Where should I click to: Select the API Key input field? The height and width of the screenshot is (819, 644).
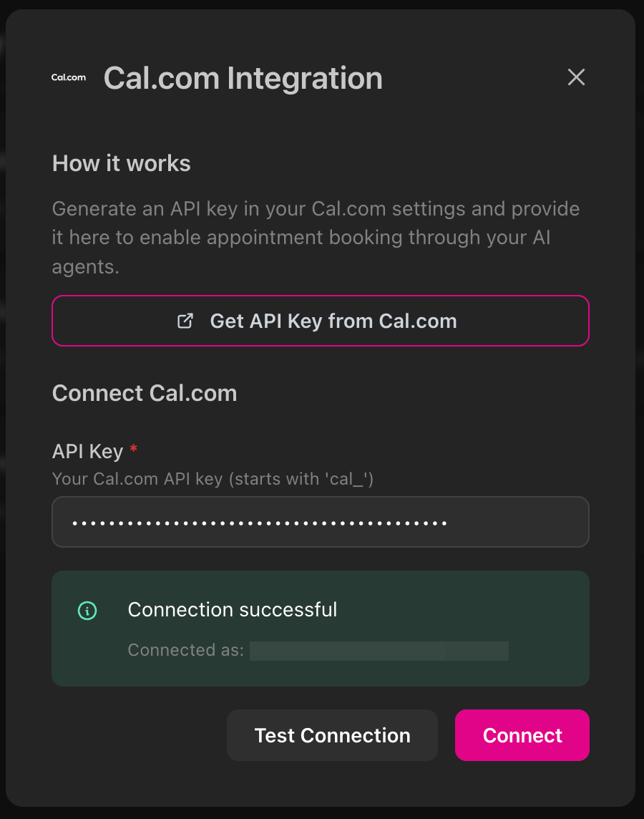[321, 522]
